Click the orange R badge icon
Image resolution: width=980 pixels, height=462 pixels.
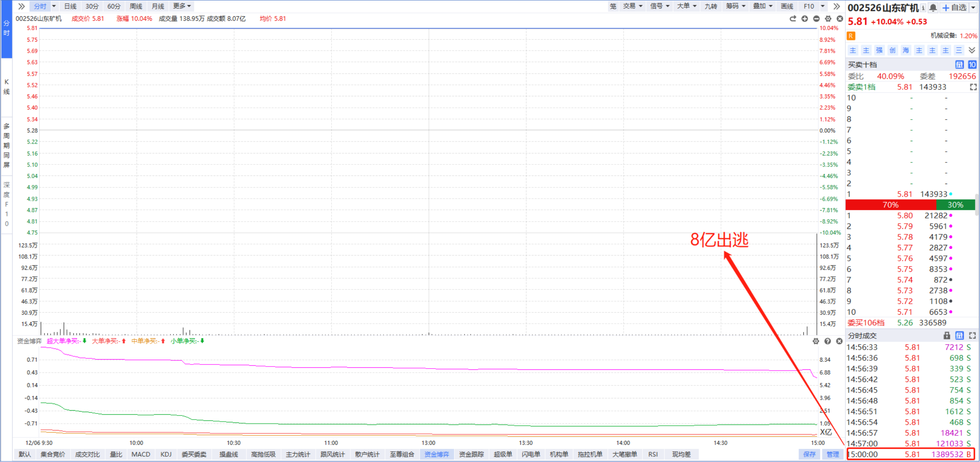851,36
